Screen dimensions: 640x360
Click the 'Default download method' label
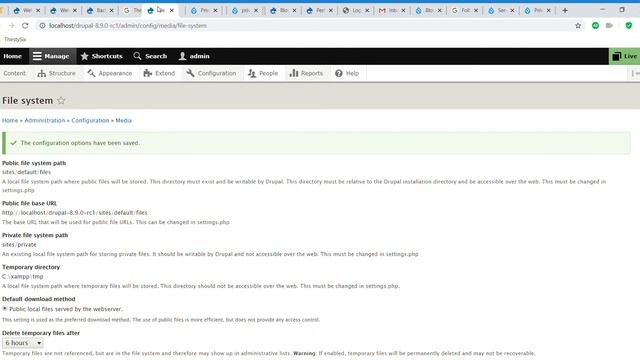(38, 299)
